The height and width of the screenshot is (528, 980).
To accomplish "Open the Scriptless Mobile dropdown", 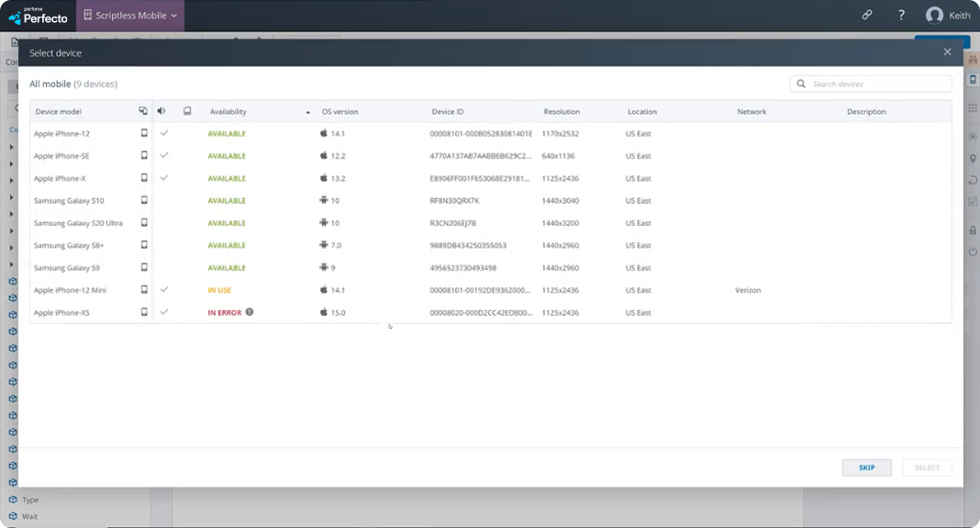I will pos(130,16).
